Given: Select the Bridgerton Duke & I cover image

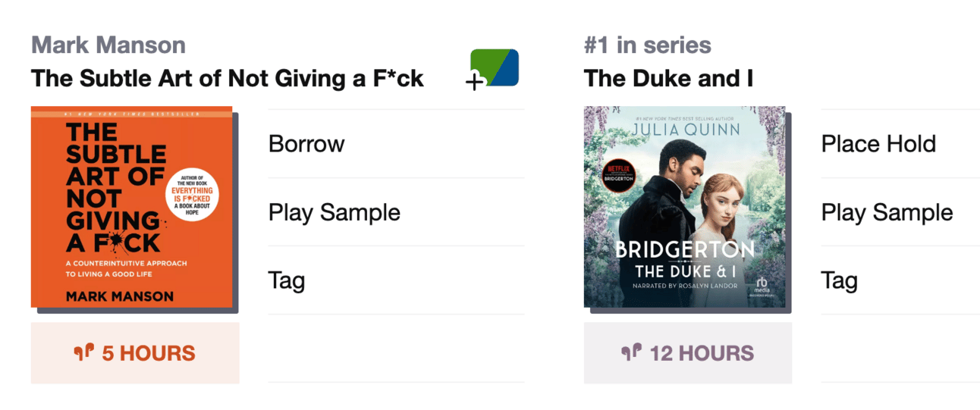Looking at the screenshot, I should (x=685, y=207).
